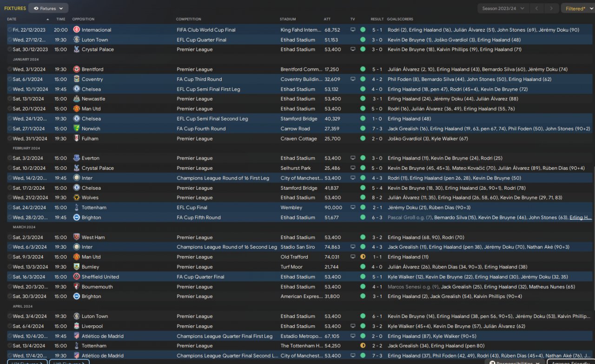Image resolution: width=595 pixels, height=364 pixels.
Task: Open the Chelsea link on Wed 10/1/2024
Action: click(x=91, y=89)
